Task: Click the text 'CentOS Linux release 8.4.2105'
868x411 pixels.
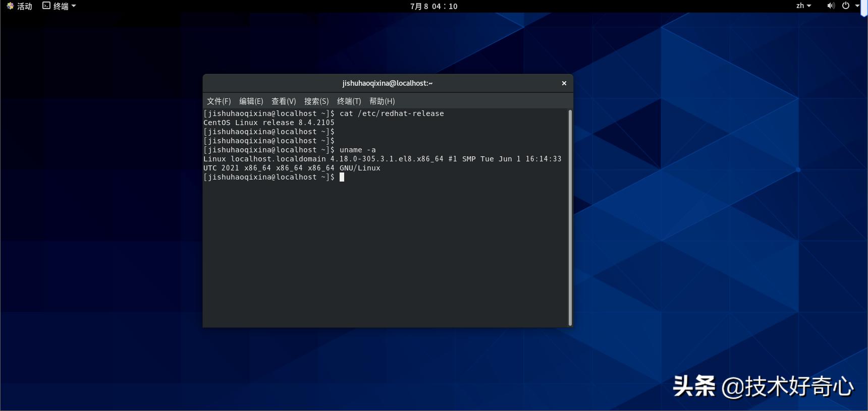Action: tap(269, 123)
